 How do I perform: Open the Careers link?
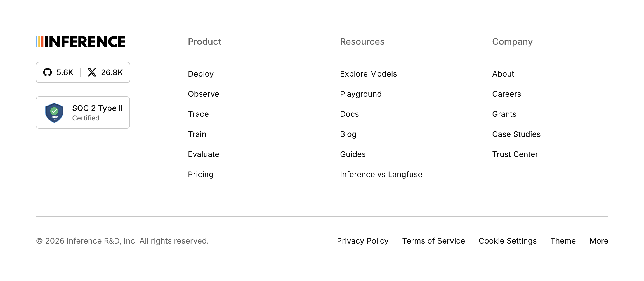click(x=507, y=94)
